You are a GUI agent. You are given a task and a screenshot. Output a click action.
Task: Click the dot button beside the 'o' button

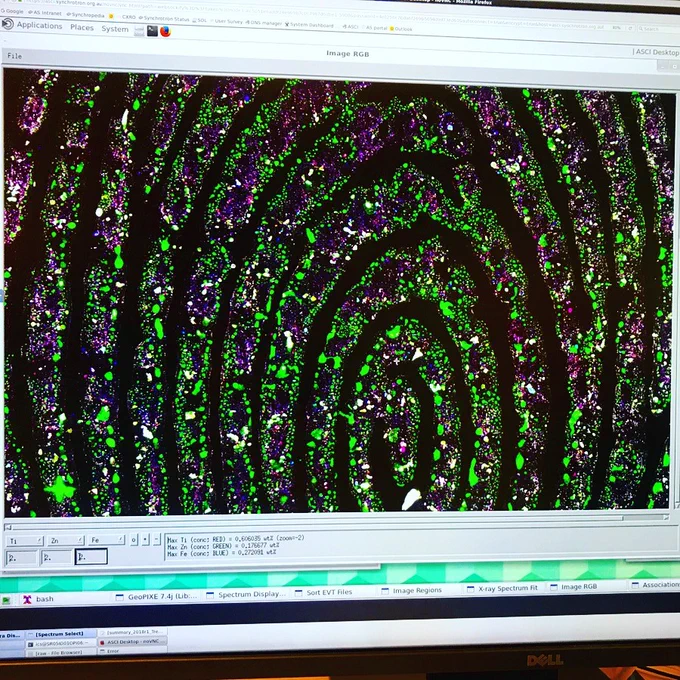[x=146, y=539]
